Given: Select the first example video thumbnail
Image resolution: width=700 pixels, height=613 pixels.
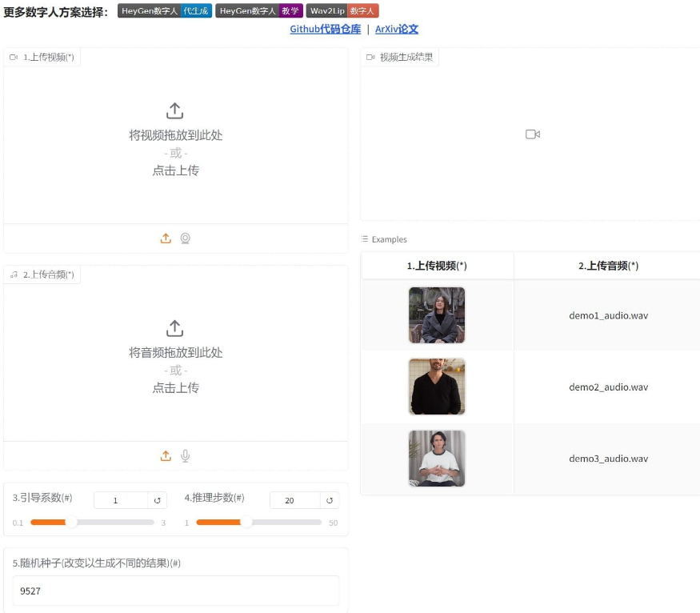Looking at the screenshot, I should pos(437,315).
